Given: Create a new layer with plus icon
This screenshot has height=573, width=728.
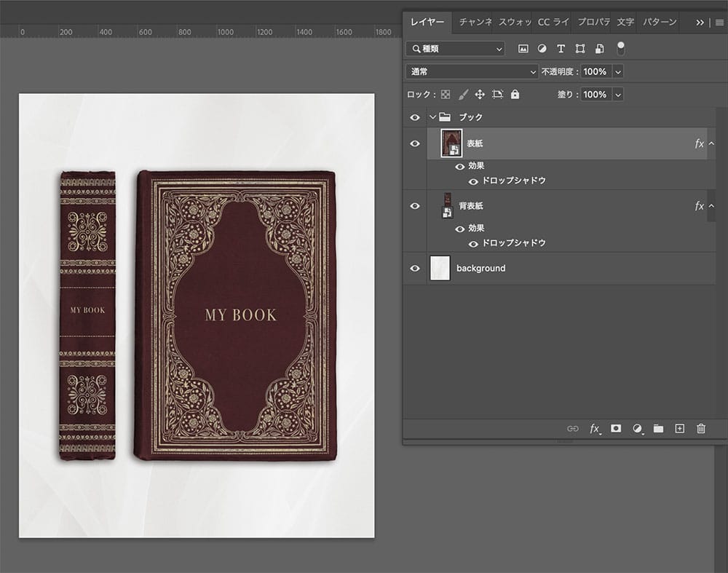Looking at the screenshot, I should point(679,429).
